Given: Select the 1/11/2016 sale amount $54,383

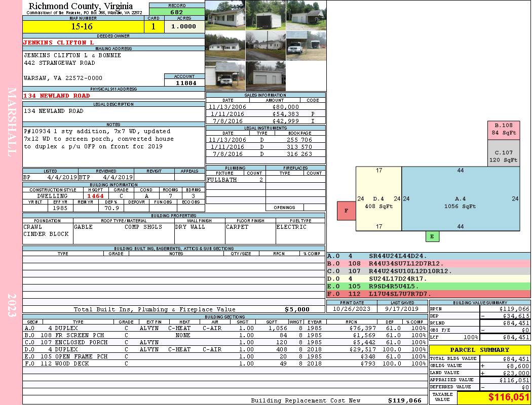Looking at the screenshot, I should click(286, 114).
